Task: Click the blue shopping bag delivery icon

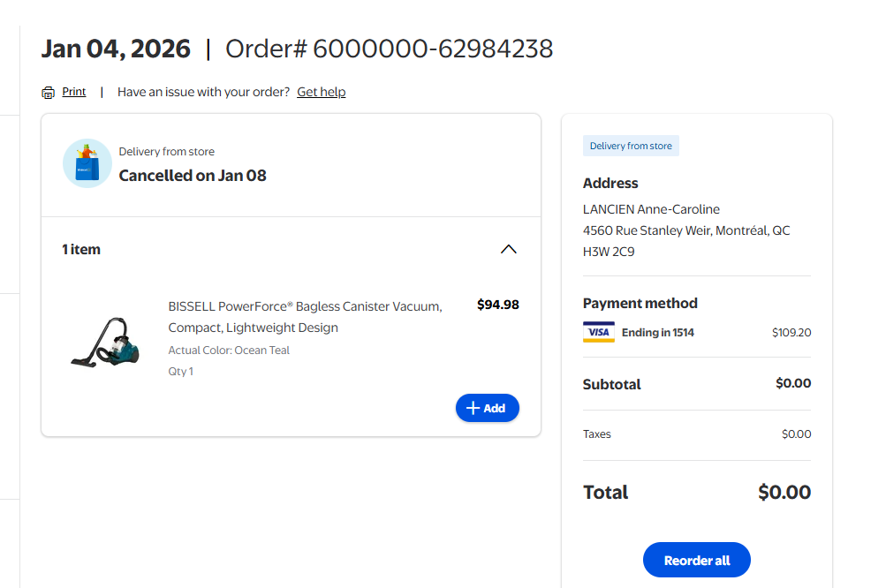Action: [87, 163]
